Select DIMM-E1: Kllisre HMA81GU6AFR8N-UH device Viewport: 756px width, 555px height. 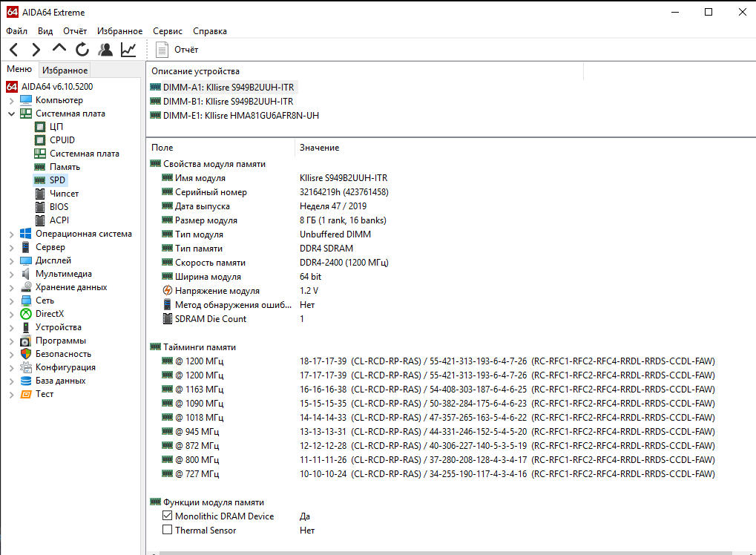tap(234, 116)
